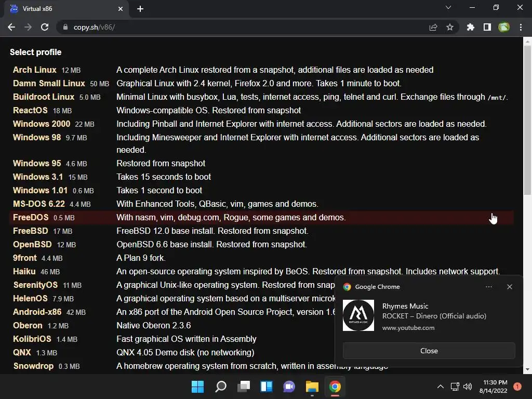Click 'A Plan 9 fork.' description
532x399 pixels.
click(141, 258)
